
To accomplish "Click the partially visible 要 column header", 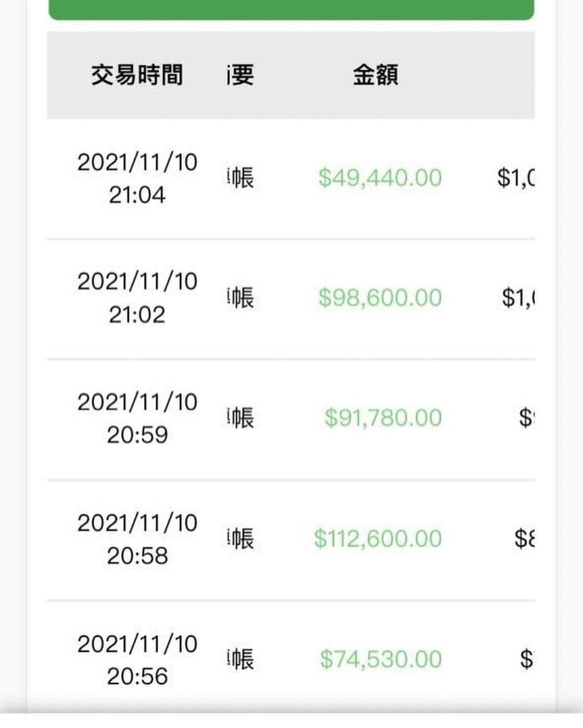I will click(240, 75).
